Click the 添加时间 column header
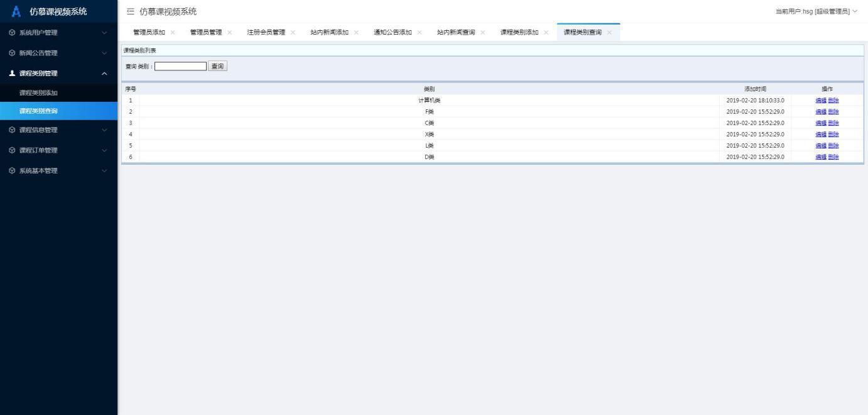This screenshot has width=868, height=415. click(755, 89)
